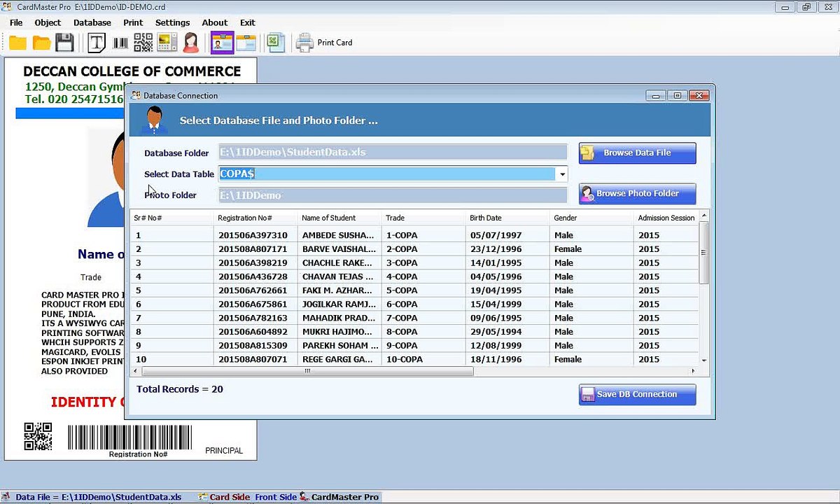Select the barcode tool in toolbar

click(120, 43)
